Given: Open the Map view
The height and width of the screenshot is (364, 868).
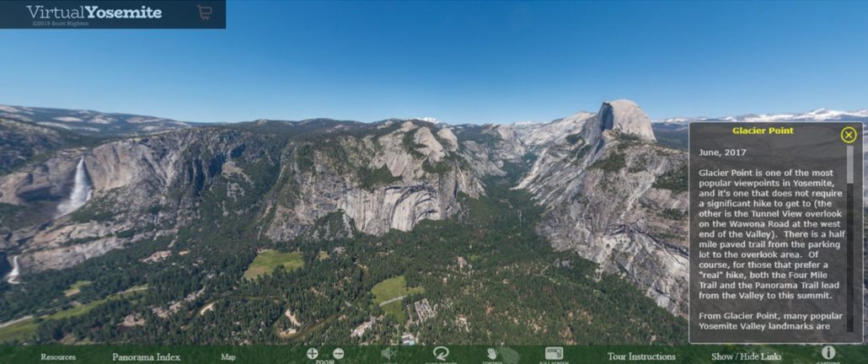Looking at the screenshot, I should point(228,357).
